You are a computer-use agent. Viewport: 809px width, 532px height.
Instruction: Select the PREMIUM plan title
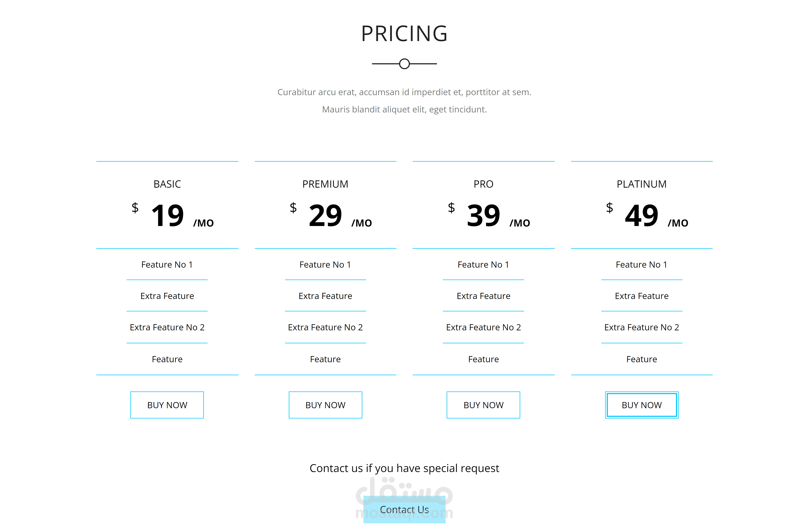coord(325,184)
